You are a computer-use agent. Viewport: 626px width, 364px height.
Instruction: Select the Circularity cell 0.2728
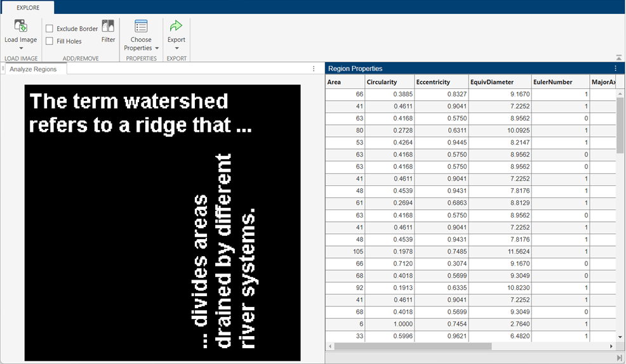click(390, 131)
